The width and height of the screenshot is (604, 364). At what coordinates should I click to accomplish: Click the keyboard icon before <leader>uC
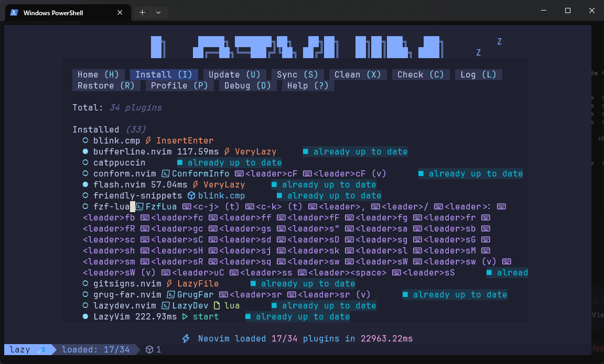pyautogui.click(x=166, y=273)
